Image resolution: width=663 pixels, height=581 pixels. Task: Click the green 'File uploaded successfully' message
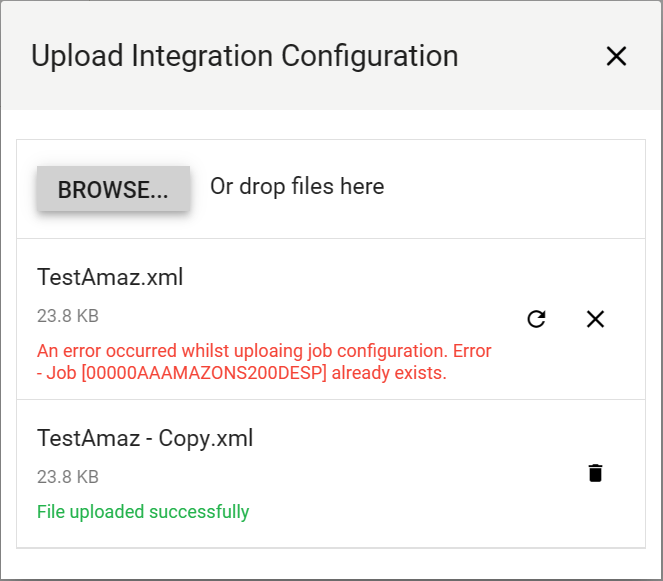click(x=143, y=512)
